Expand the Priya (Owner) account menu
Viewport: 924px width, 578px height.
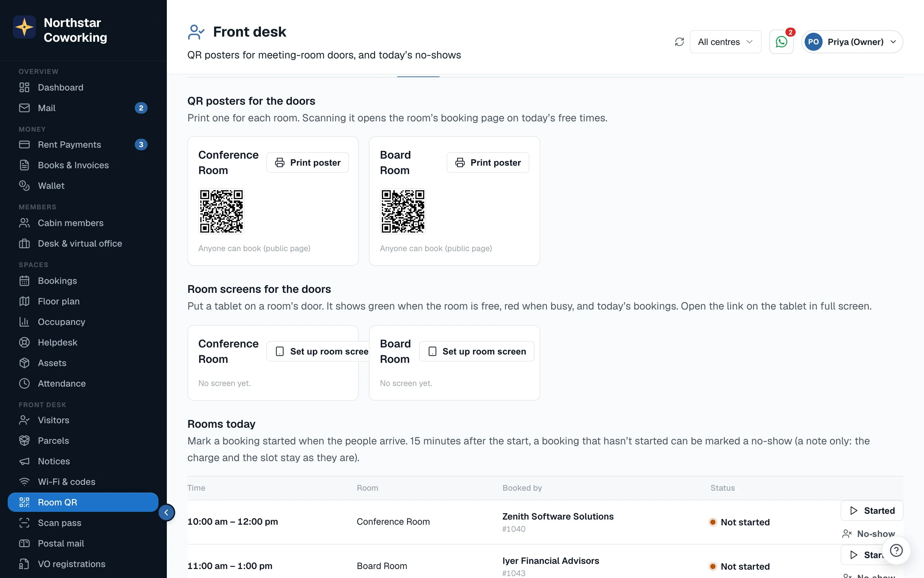click(852, 42)
